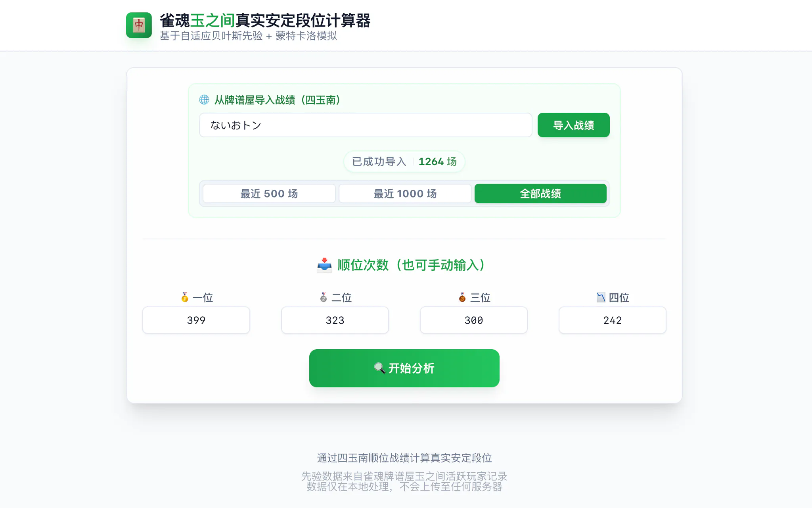Image resolution: width=812 pixels, height=508 pixels.
Task: Select the 最近 500 场 range option
Action: pos(269,194)
